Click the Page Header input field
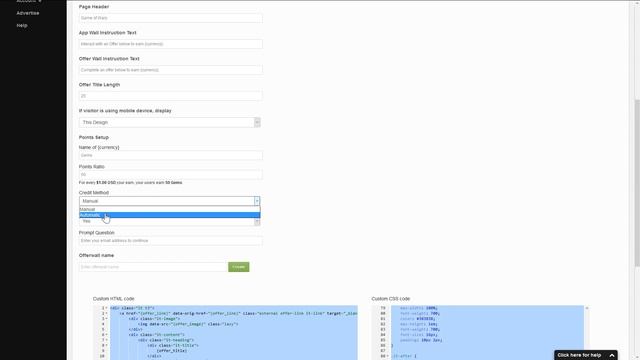640x360 pixels. (x=171, y=18)
